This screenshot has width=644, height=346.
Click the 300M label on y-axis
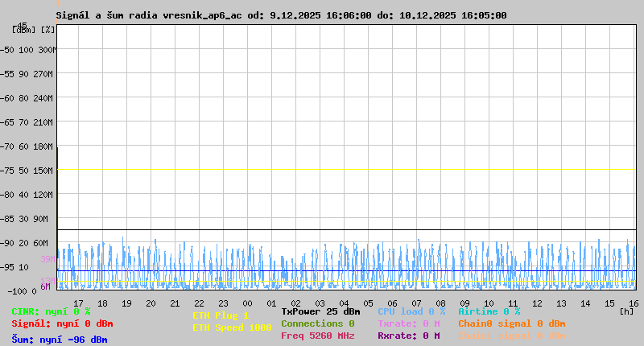pos(47,50)
